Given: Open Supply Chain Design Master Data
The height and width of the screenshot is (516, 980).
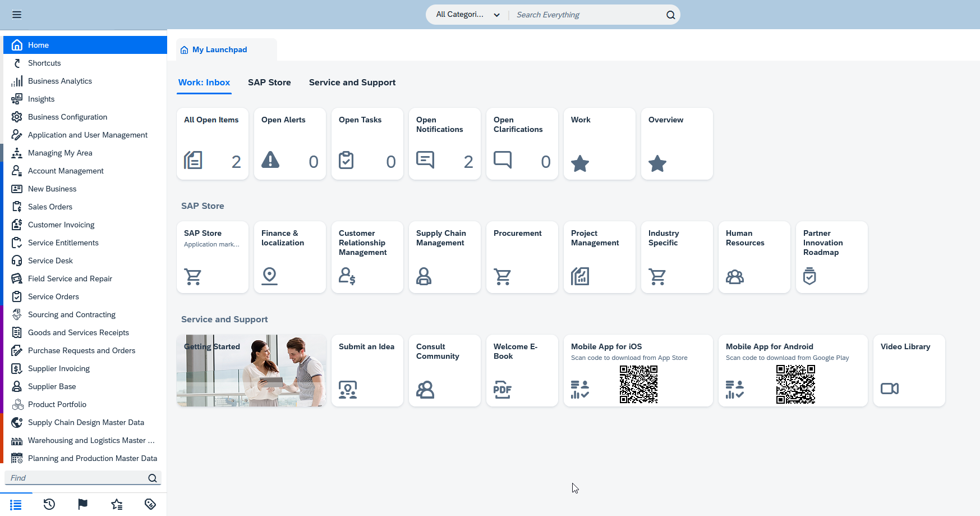Looking at the screenshot, I should [85, 422].
